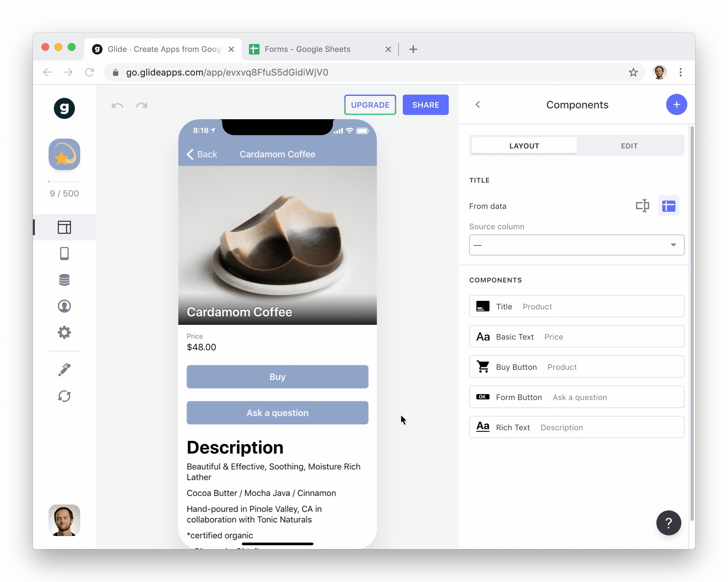This screenshot has height=582, width=728.
Task: Toggle From data column mode
Action: point(668,206)
